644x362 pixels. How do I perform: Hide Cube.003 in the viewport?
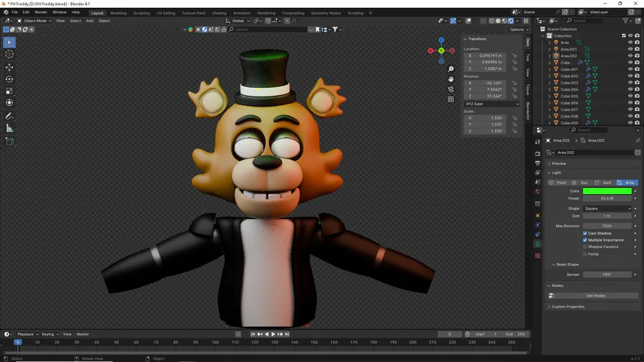pos(630,82)
